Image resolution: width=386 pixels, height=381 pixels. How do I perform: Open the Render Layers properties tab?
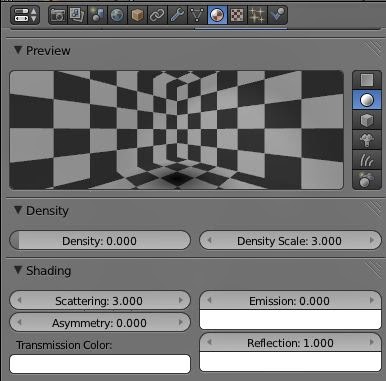tap(77, 15)
